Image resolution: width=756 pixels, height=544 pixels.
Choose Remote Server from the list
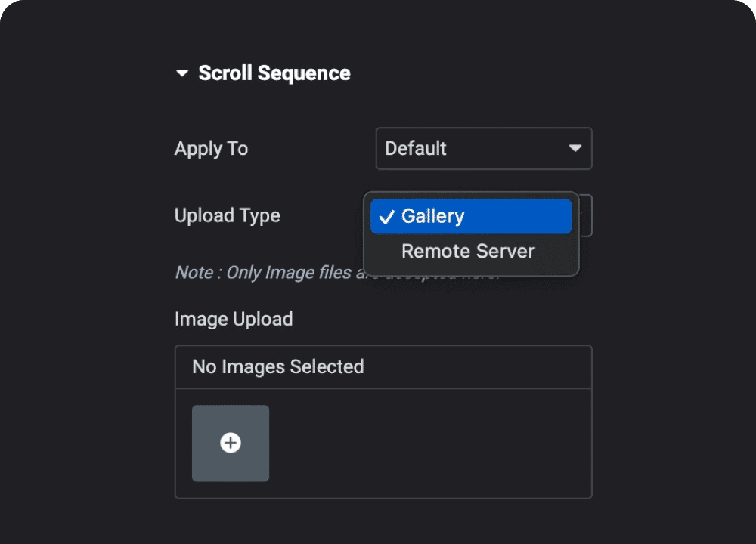pyautogui.click(x=468, y=252)
